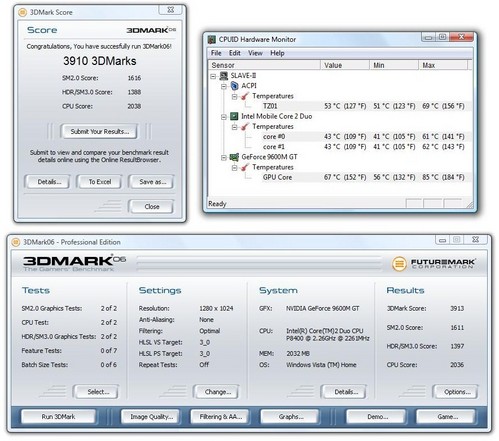Screen dimensions: 499x441
Task: Click the ACPI shield icon
Action: tap(235, 86)
